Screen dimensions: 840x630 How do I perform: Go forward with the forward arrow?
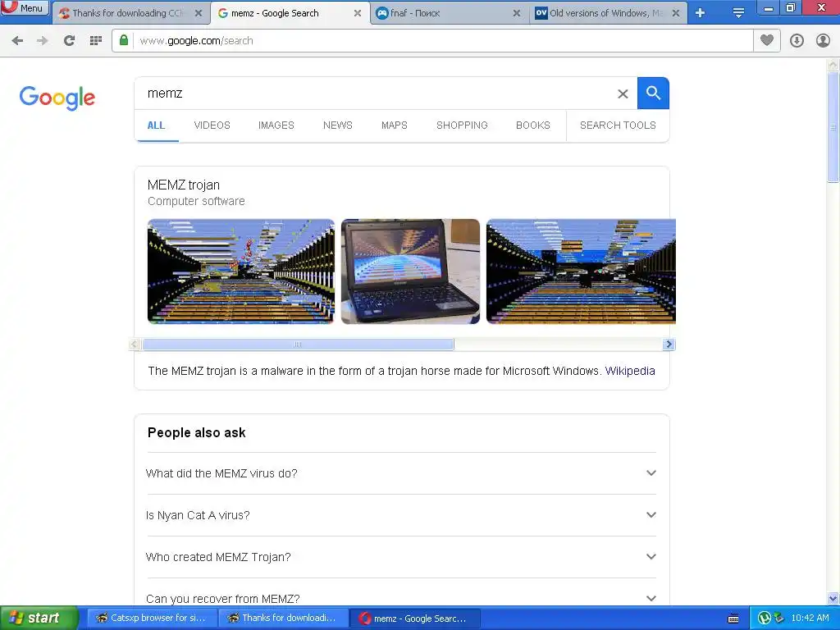[x=43, y=41]
